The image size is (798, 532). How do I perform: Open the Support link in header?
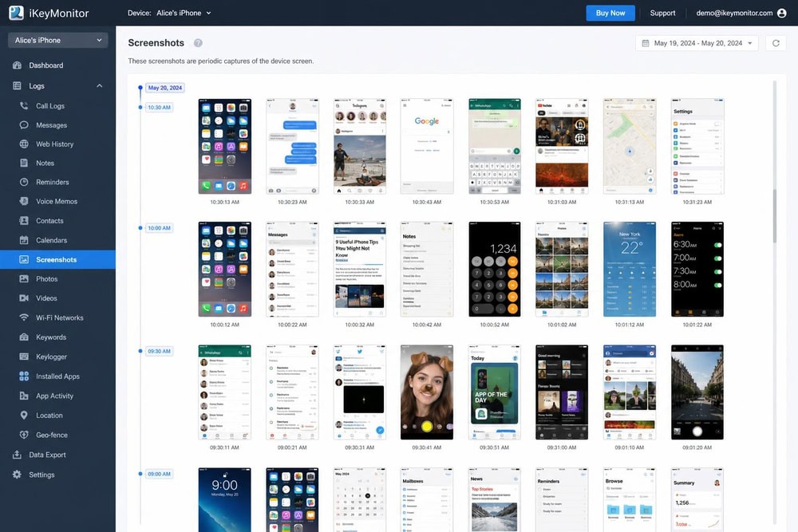pos(662,14)
